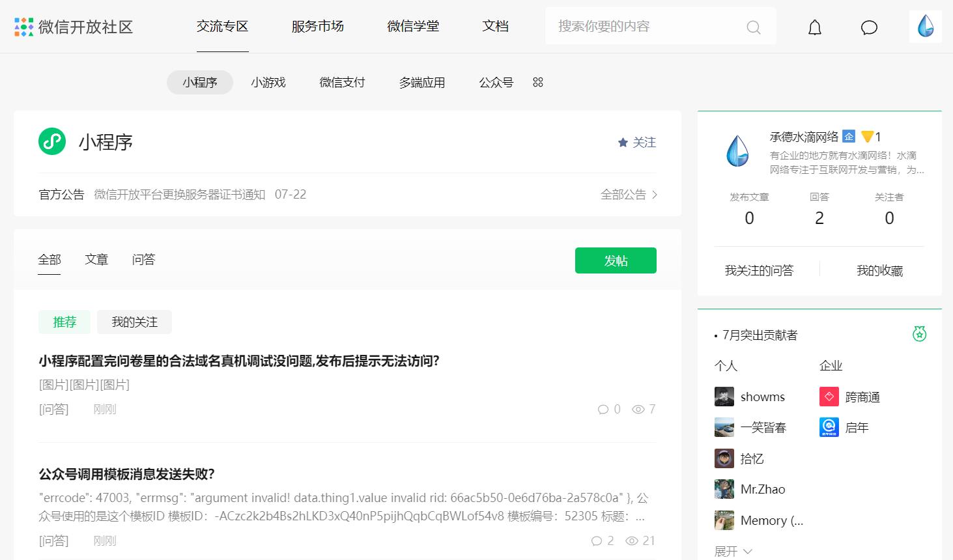Open the notifications bell
This screenshot has width=953, height=560.
(x=815, y=27)
